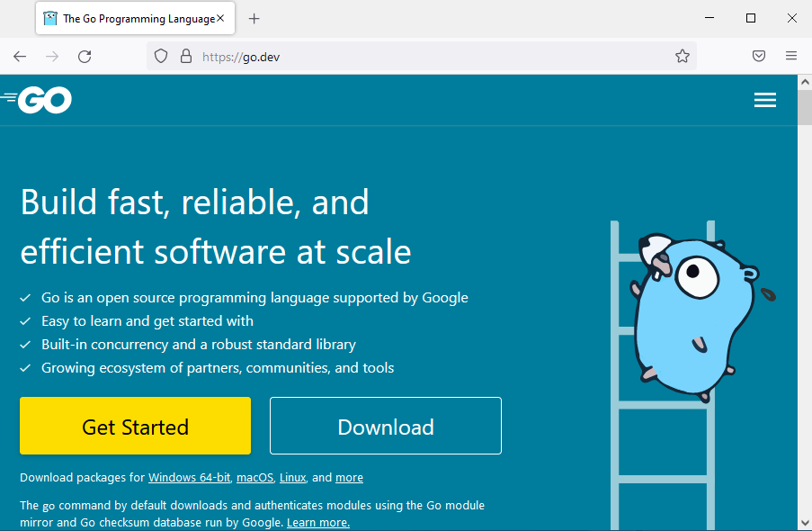
Task: Click the 'Build fast, reliable, and' headline
Action: click(x=195, y=202)
